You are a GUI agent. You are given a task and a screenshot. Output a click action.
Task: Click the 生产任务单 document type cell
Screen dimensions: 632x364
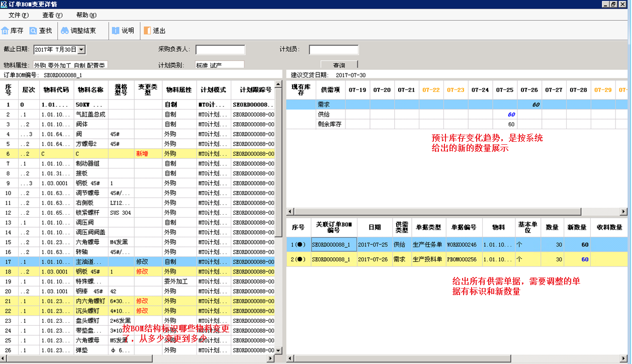click(x=429, y=244)
